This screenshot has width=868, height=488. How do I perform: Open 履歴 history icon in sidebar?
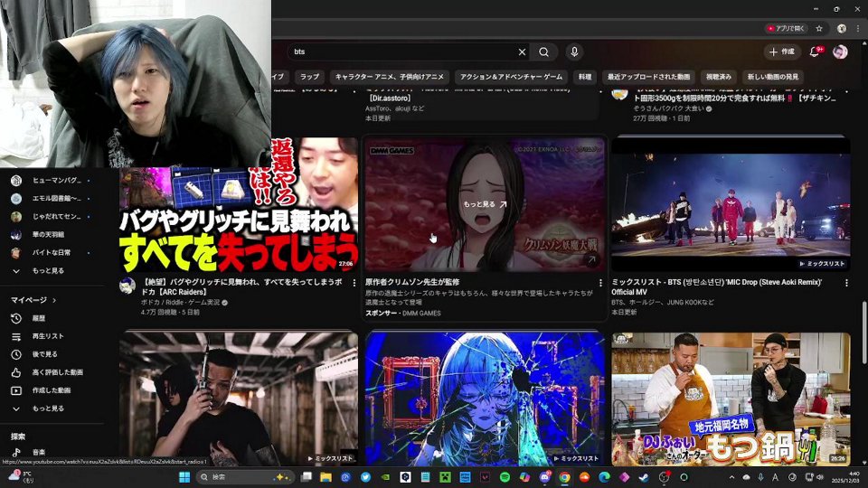16,318
